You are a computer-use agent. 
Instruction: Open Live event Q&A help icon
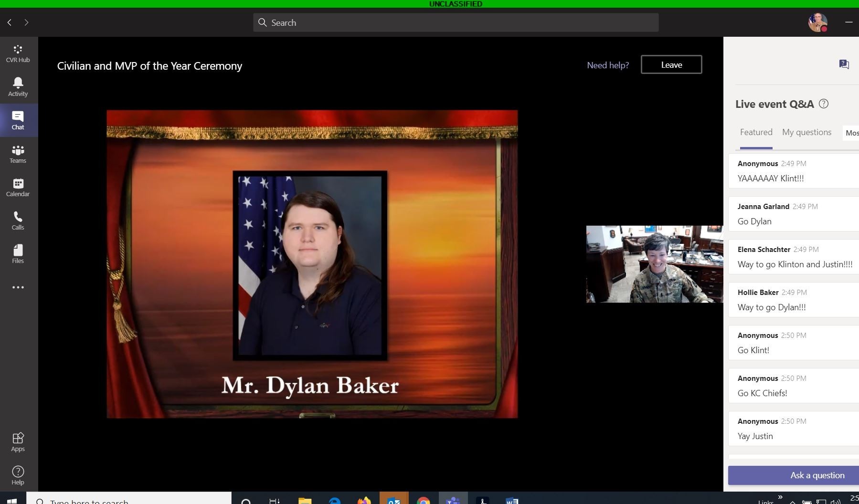click(824, 104)
